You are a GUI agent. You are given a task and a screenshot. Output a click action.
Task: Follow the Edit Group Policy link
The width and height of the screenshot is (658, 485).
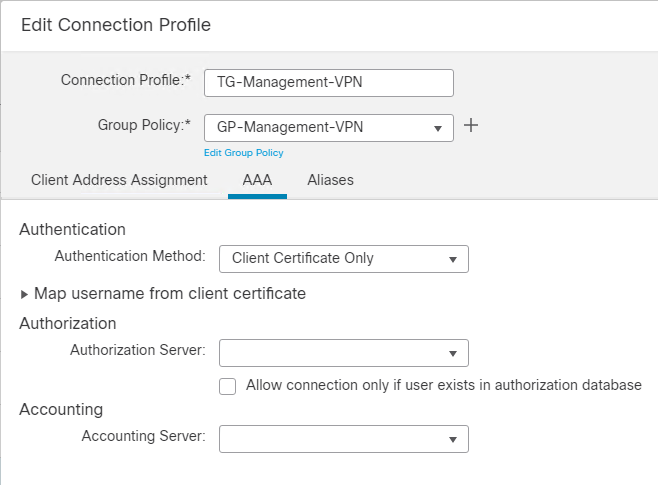(x=243, y=153)
